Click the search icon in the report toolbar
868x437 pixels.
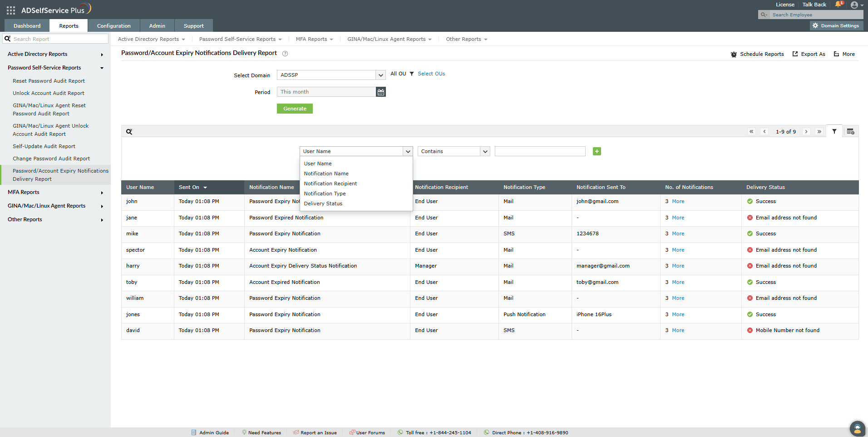(129, 131)
